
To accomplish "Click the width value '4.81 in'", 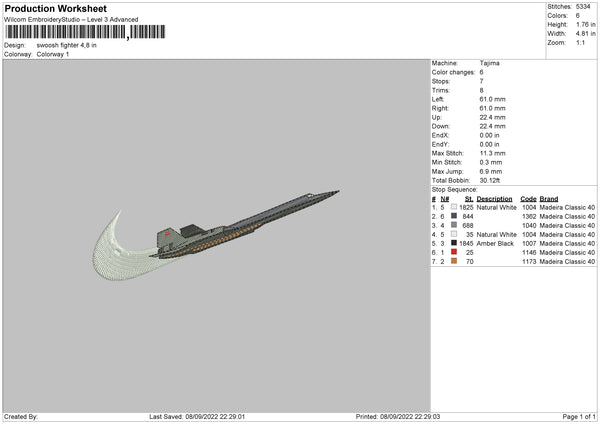I will tap(585, 34).
